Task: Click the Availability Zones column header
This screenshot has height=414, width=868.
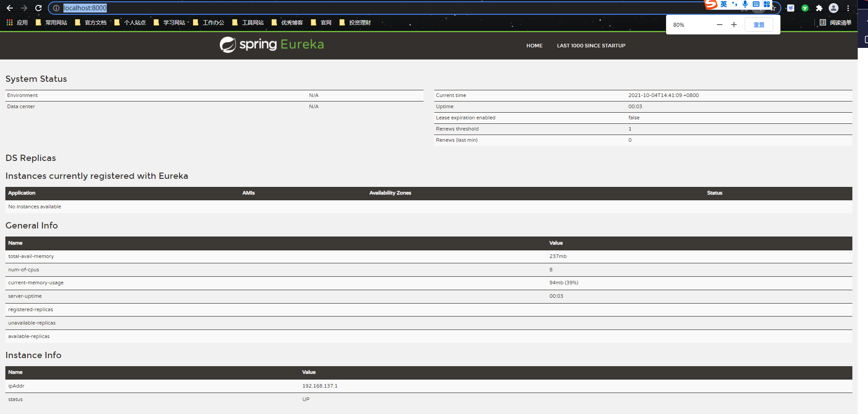Action: tap(390, 193)
